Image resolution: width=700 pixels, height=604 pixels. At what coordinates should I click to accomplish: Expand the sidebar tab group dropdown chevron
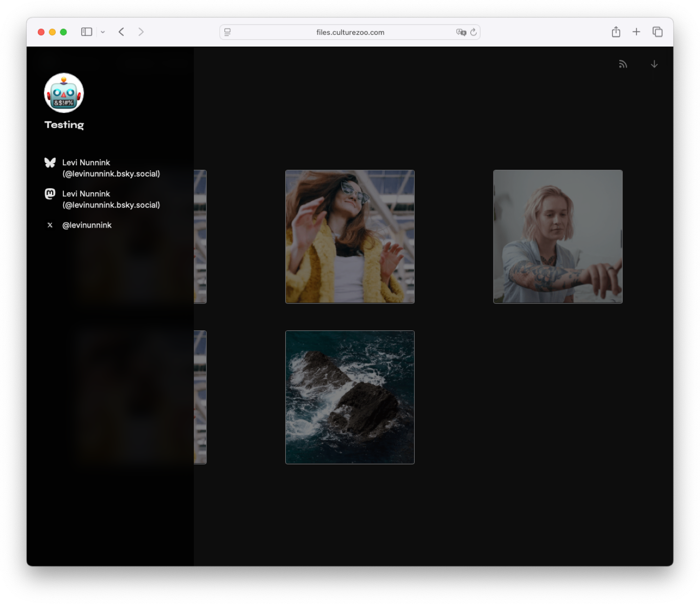point(103,32)
